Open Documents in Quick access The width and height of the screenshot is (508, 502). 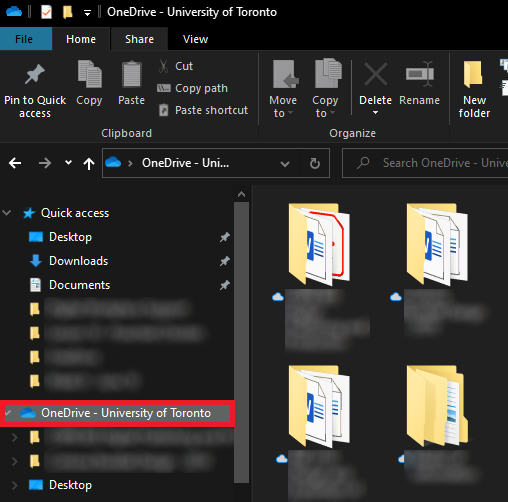click(x=79, y=285)
